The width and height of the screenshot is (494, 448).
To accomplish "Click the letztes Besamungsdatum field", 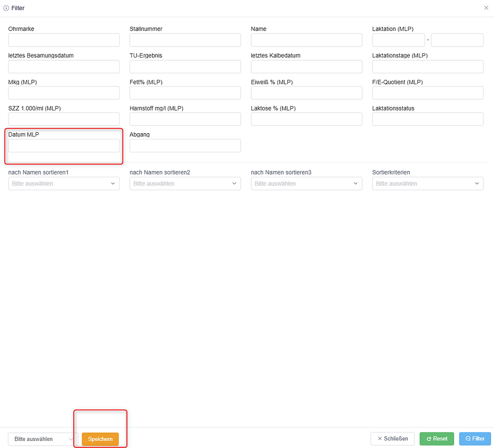I will 64,67.
